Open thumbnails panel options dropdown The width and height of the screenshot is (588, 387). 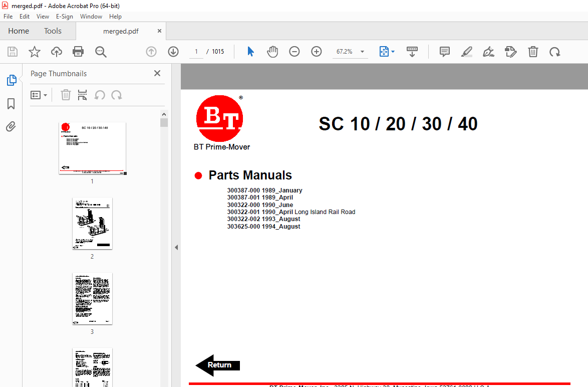pos(39,95)
